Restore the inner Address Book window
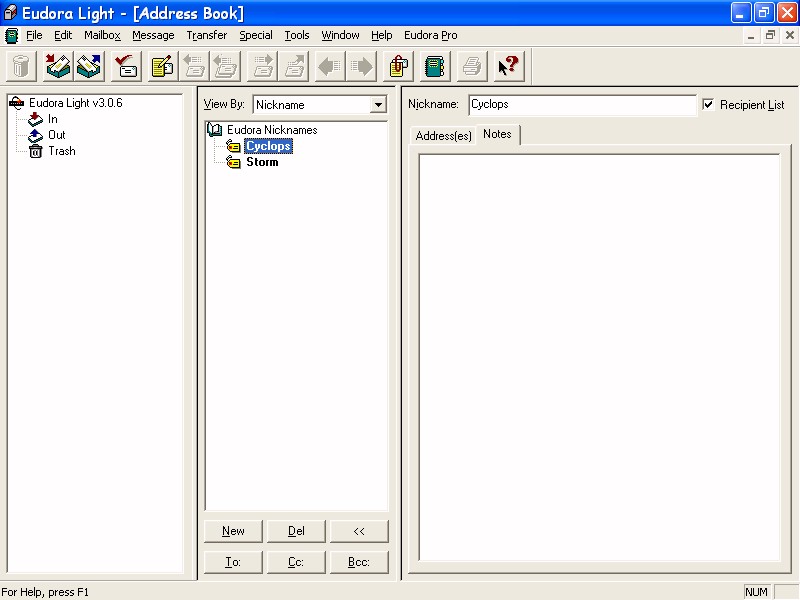800x600 pixels. (770, 35)
